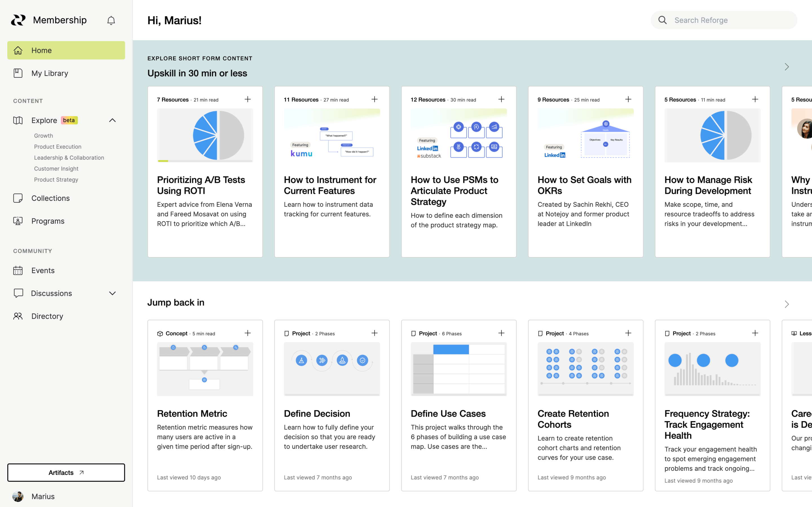
Task: Collapse the Explore section chevron
Action: coord(112,120)
